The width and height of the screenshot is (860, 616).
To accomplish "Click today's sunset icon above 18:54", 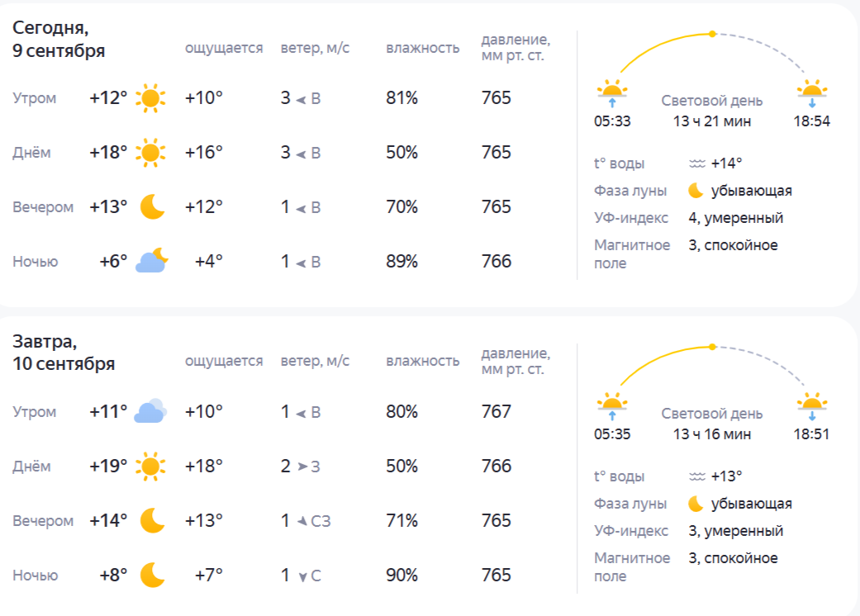I will point(812,92).
